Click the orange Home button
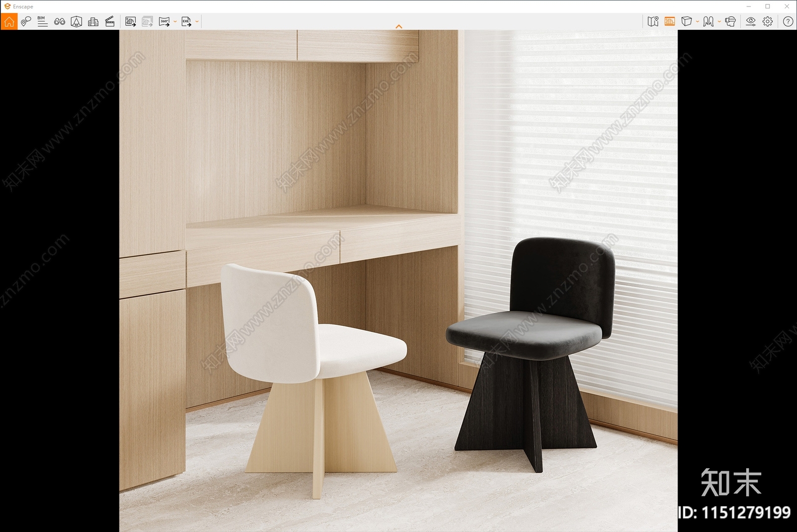797x532 pixels. point(9,21)
